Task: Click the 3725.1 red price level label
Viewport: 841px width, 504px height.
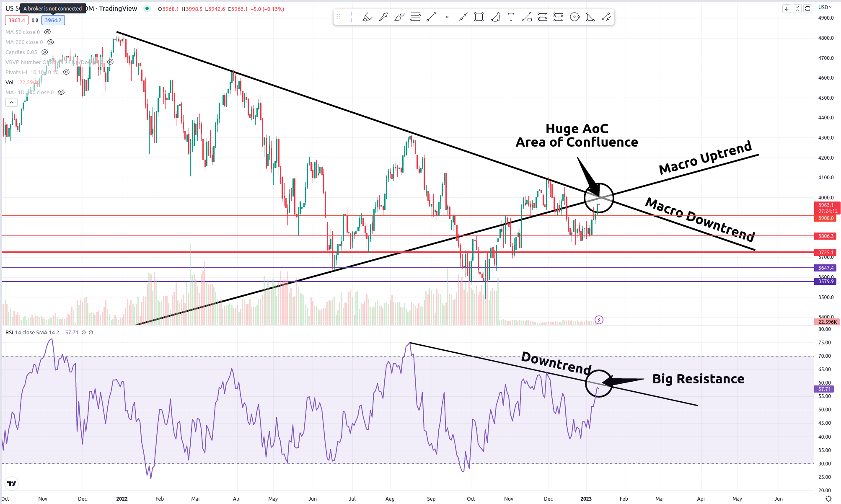Action: click(x=825, y=252)
